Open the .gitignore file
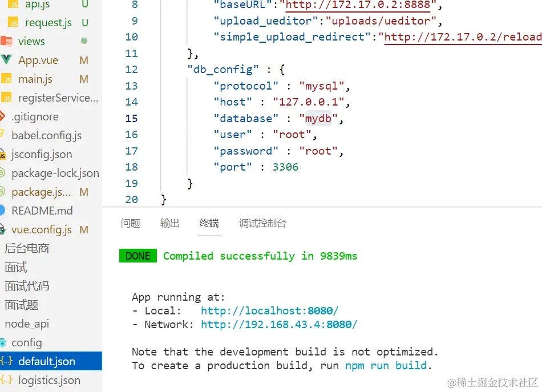 (x=35, y=117)
